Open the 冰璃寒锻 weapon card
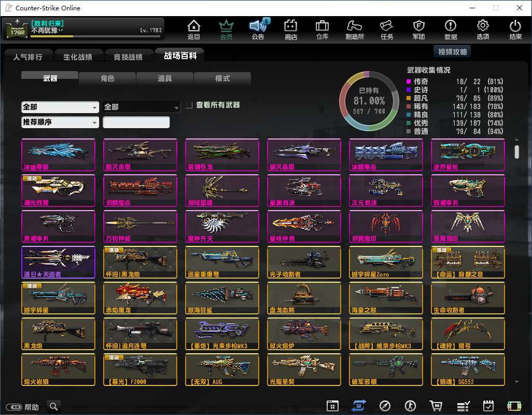The image size is (532, 415). [58, 155]
